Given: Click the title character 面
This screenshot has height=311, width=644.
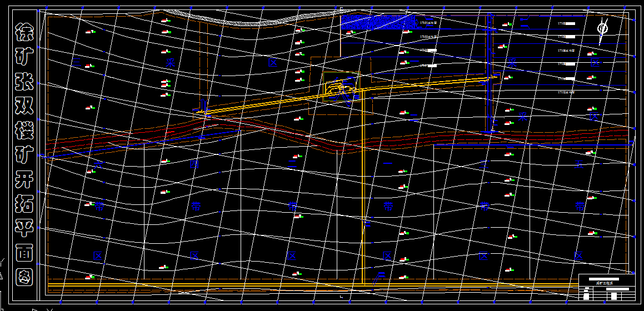Looking at the screenshot, I should pos(24,253).
